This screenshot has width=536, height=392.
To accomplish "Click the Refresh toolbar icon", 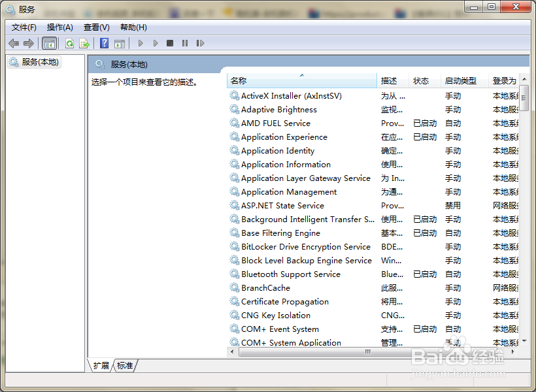I will pos(69,43).
